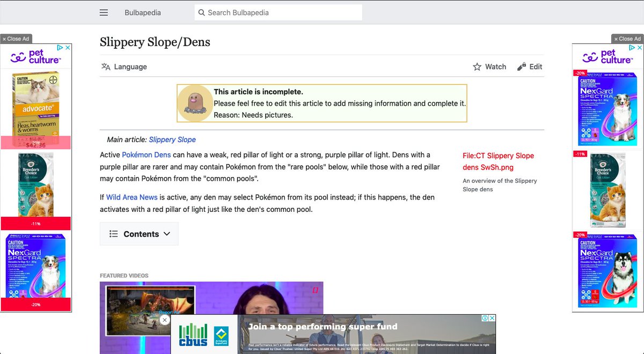Follow the "Pokémon Dens" link
644x354 pixels.
146,154
